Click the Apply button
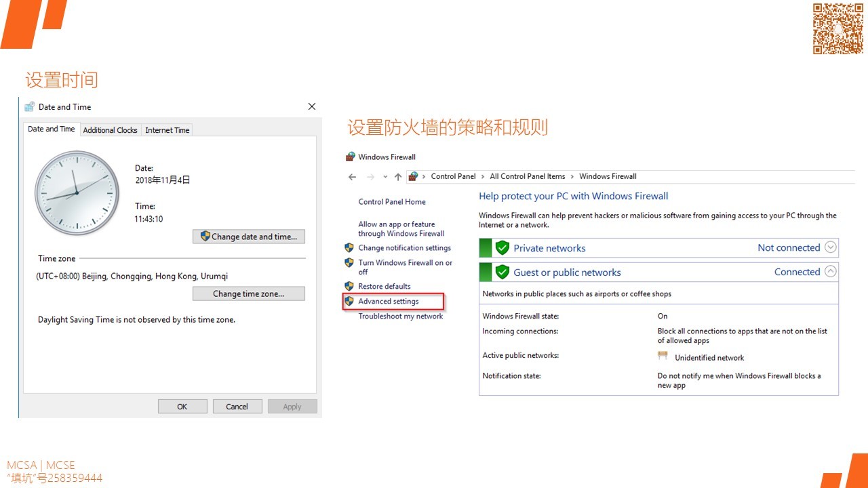868x488 pixels. point(292,407)
